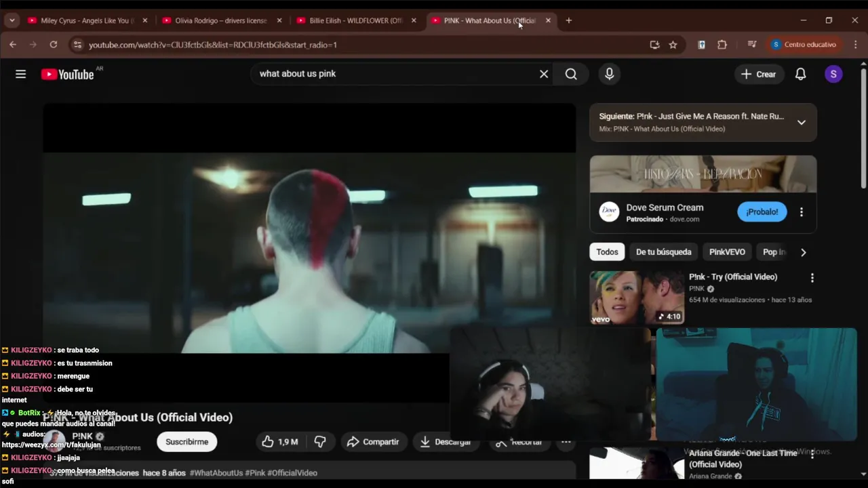The image size is (868, 488).
Task: Click the magnifier search button
Action: pyautogui.click(x=571, y=74)
